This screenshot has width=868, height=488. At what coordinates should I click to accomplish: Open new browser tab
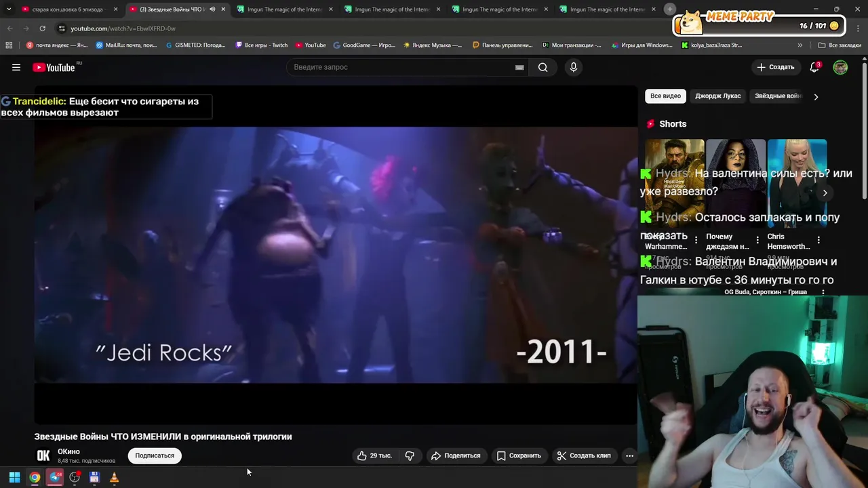[x=670, y=9]
